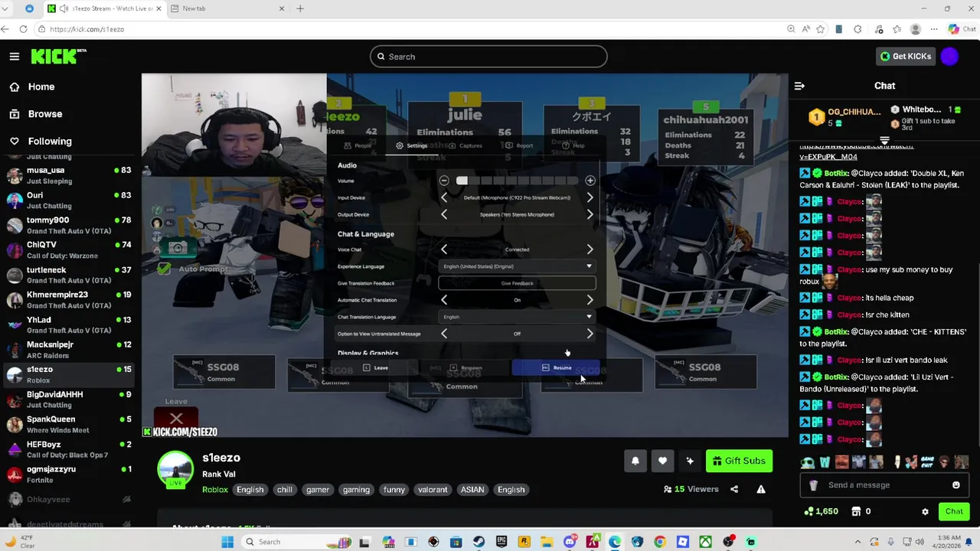This screenshot has width=980, height=551.
Task: Click the green Chat send button
Action: click(x=954, y=511)
